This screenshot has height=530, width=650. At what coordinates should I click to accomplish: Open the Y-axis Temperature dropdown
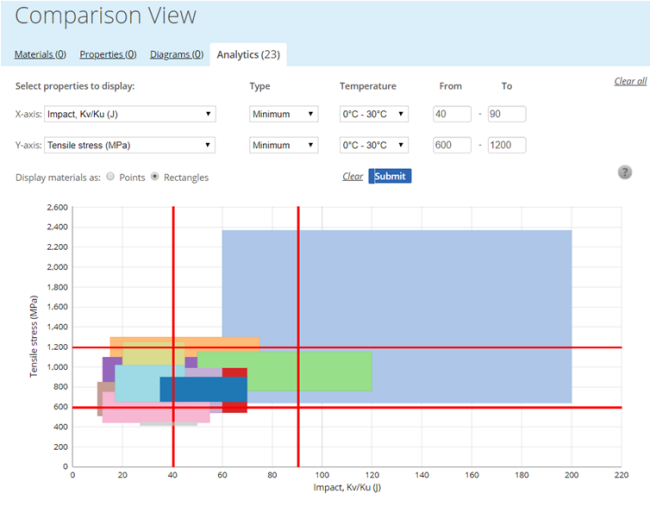point(374,145)
